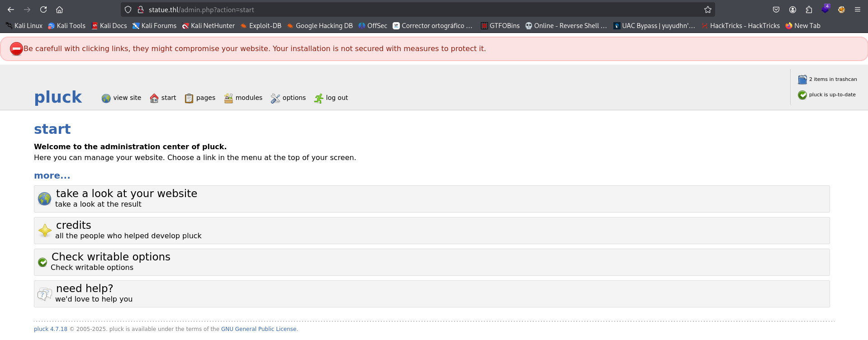Click 'pluck is up-to-date' link
Viewport: 868px width, 340px height.
[832, 94]
